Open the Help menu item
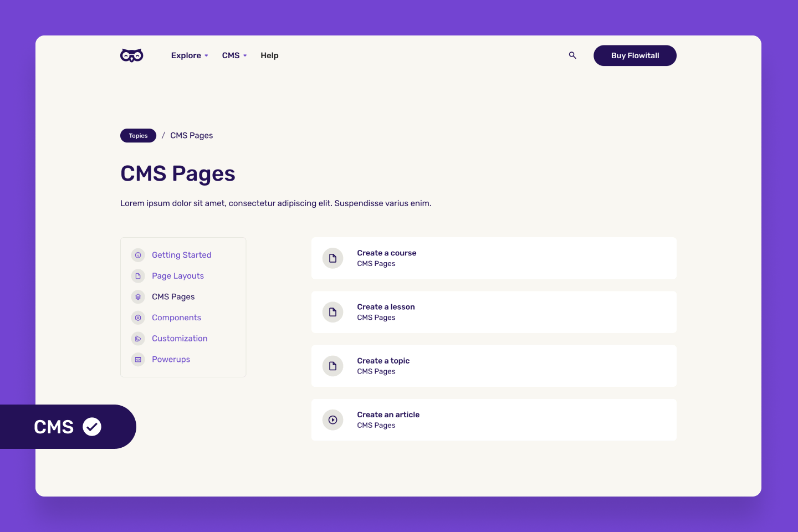The image size is (798, 532). point(269,55)
